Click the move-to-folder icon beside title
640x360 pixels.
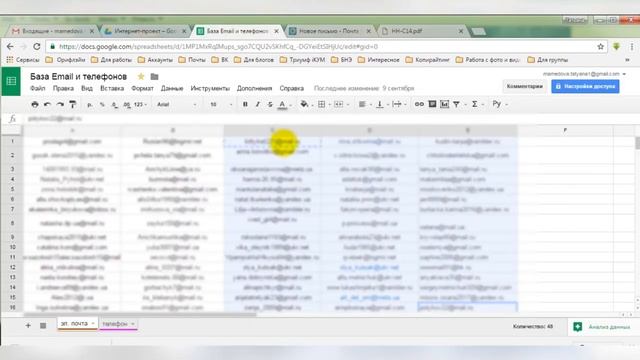[154, 76]
